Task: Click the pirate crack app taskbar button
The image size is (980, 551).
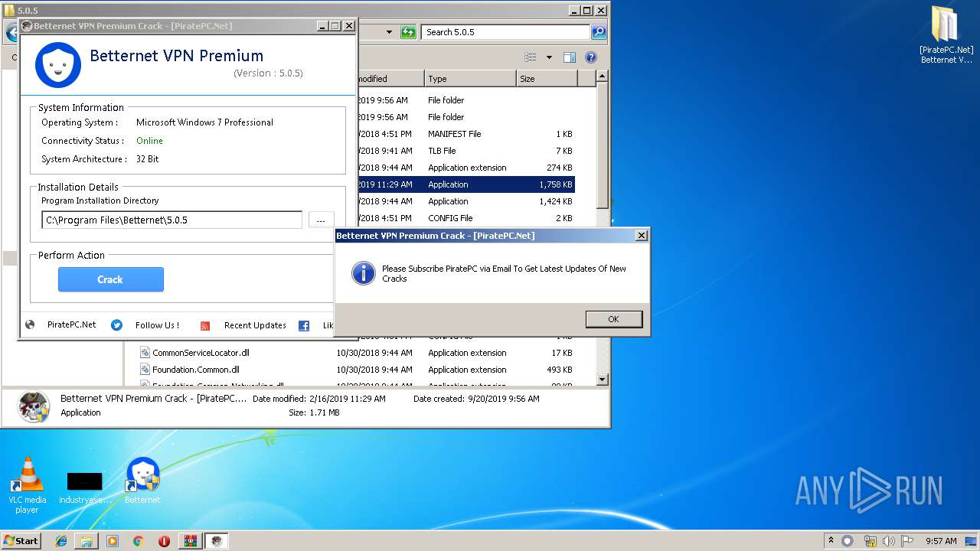Action: [x=217, y=541]
